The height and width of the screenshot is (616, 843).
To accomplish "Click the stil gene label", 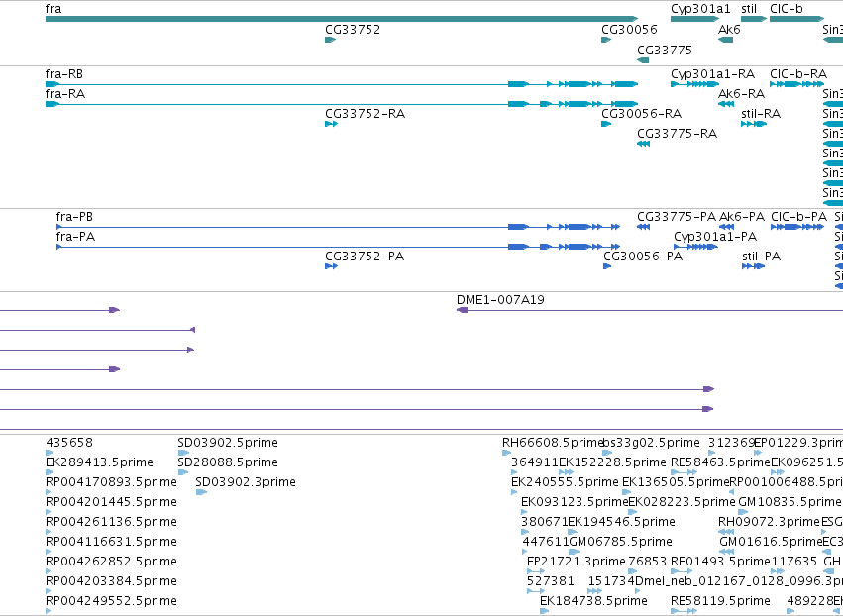I will click(x=749, y=9).
